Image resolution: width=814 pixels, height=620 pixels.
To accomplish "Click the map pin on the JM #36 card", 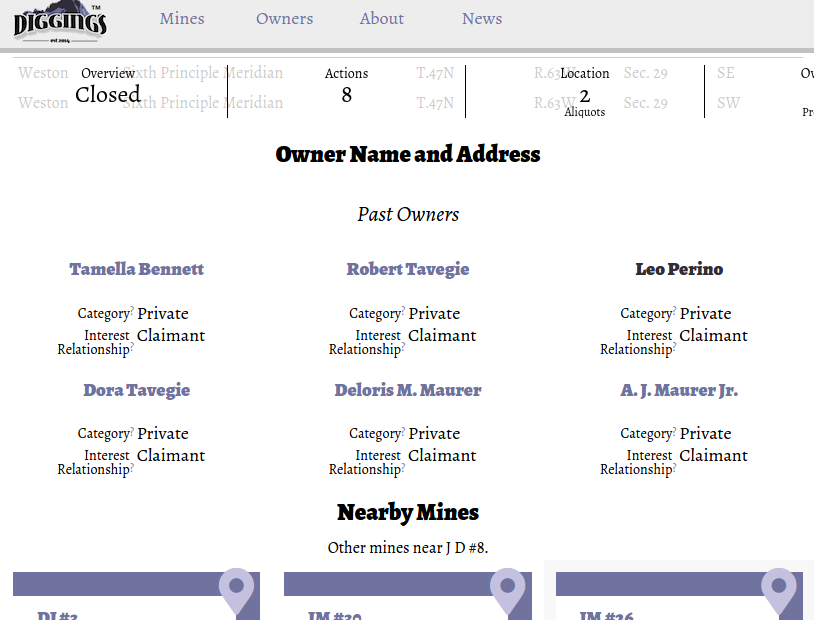I will point(779,592).
